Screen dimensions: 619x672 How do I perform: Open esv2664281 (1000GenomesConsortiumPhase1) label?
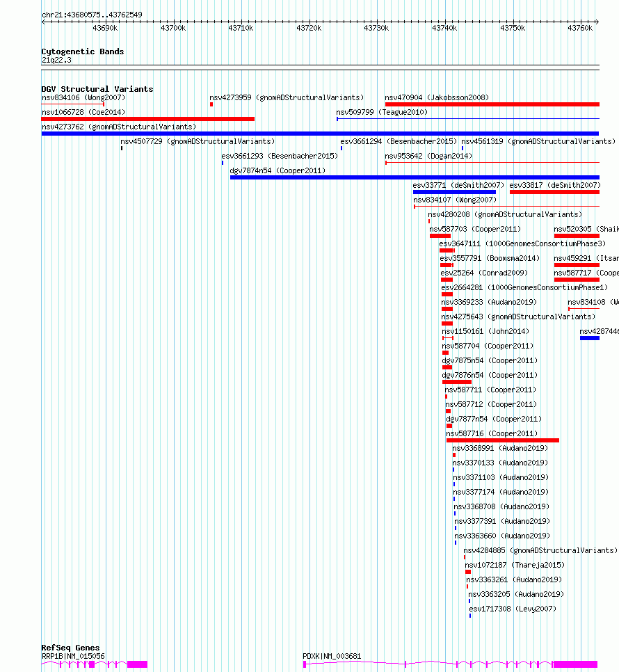pos(524,287)
